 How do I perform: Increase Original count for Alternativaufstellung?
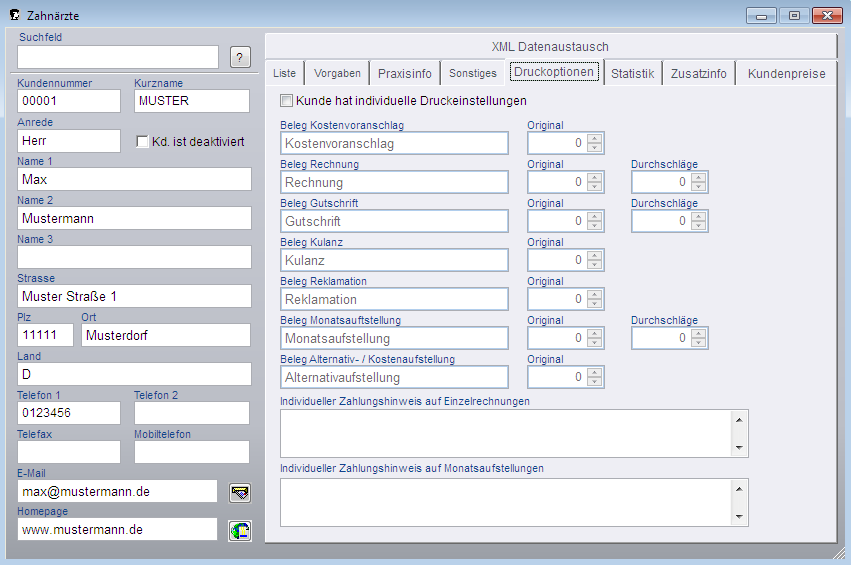coord(595,373)
